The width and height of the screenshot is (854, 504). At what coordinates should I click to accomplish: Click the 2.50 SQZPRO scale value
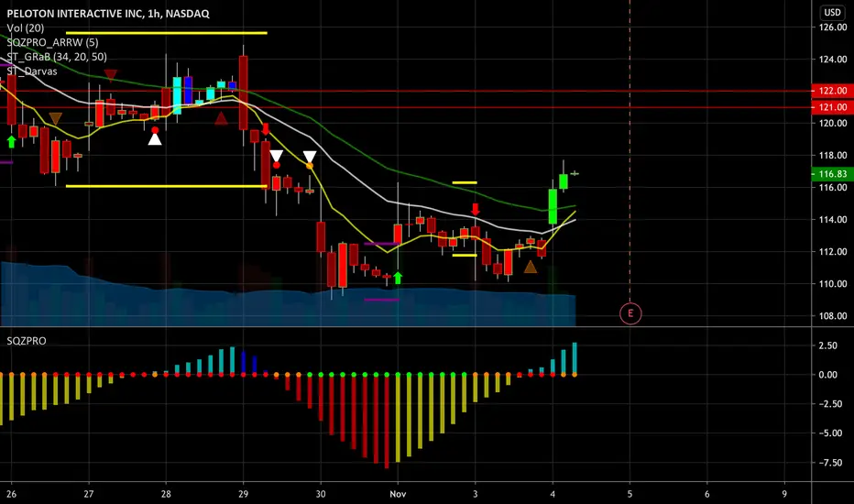828,345
